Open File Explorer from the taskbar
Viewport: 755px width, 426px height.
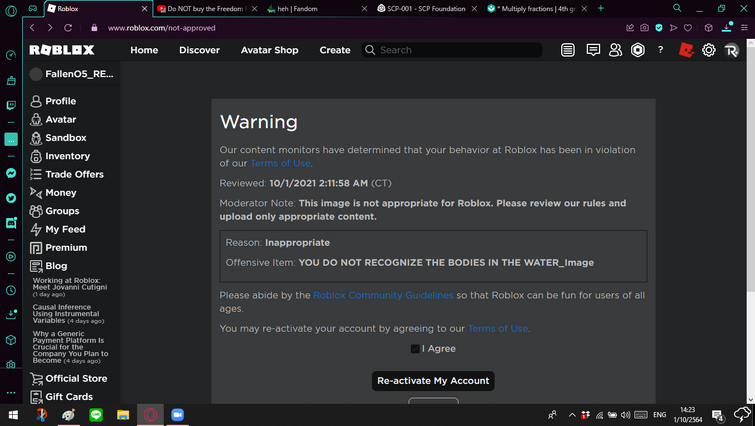click(x=123, y=415)
